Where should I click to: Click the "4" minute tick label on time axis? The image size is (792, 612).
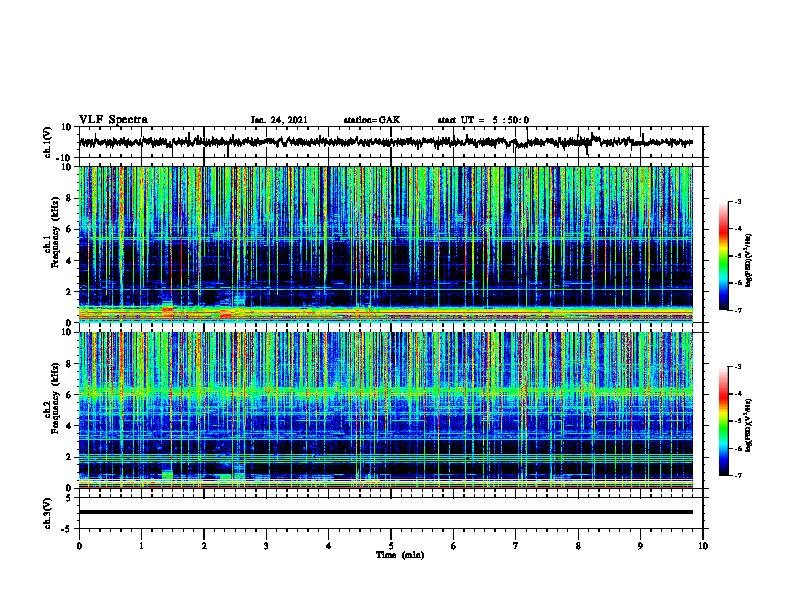click(329, 546)
